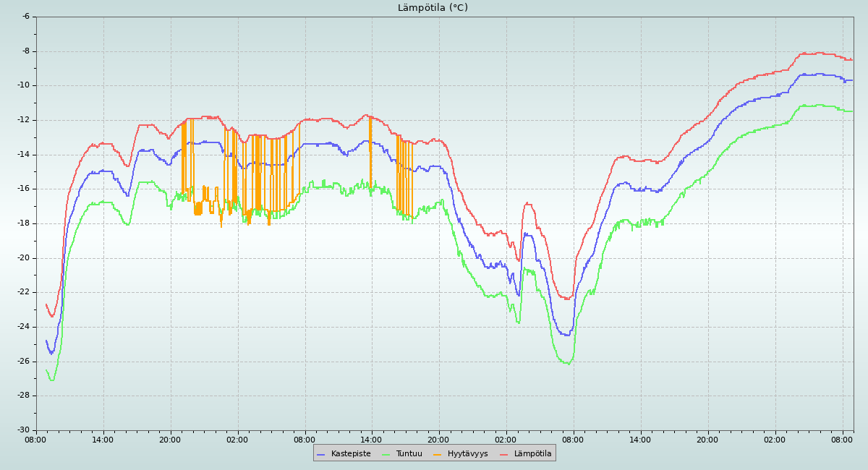Select the -22 value on y-axis

tap(23, 291)
